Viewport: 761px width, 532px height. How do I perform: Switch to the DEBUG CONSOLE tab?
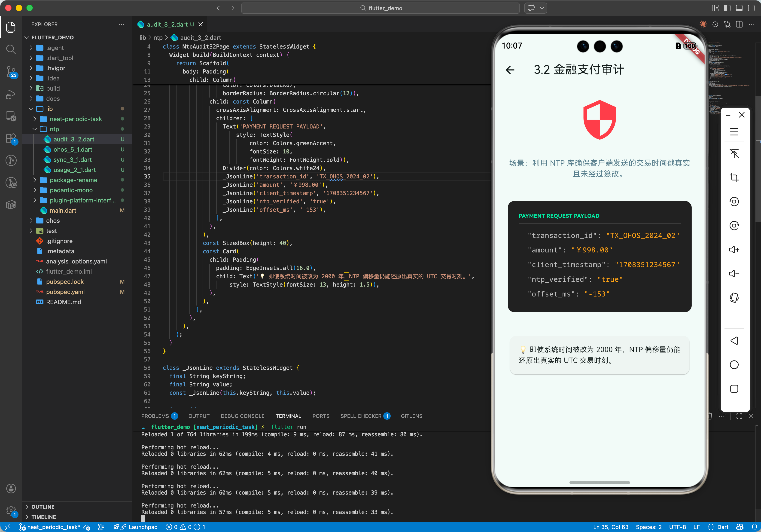tap(242, 416)
